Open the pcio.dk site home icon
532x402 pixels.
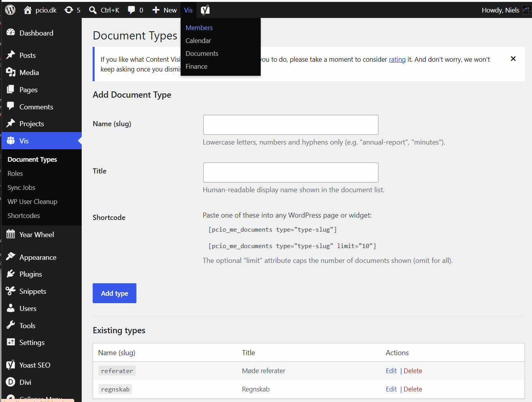(27, 10)
